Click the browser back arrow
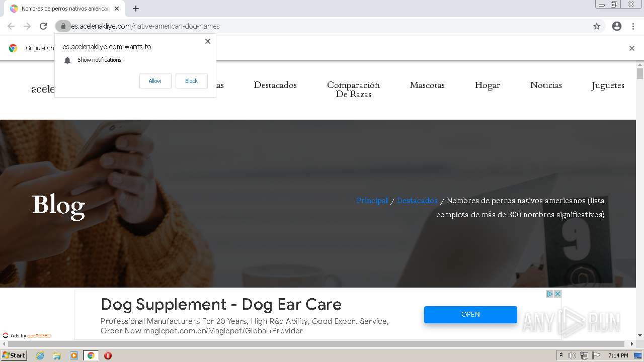The image size is (644, 362). pos(11,26)
